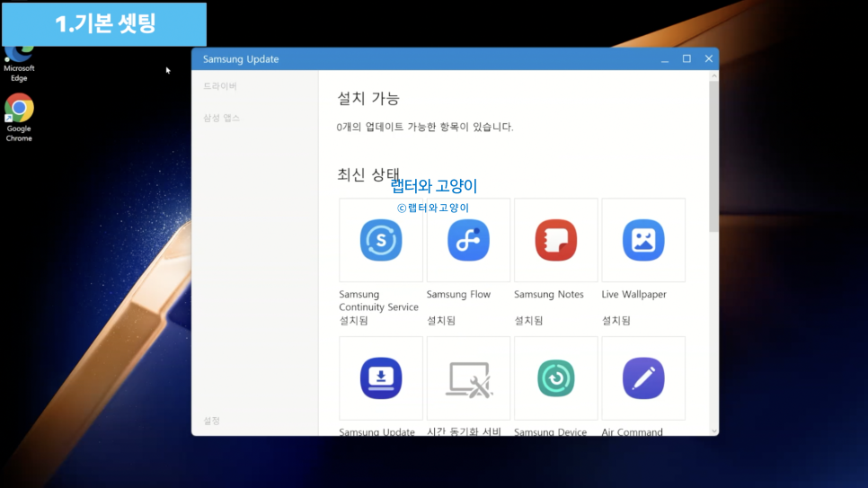Image resolution: width=868 pixels, height=488 pixels.
Task: Click the scrollbar up arrow
Action: tap(714, 75)
